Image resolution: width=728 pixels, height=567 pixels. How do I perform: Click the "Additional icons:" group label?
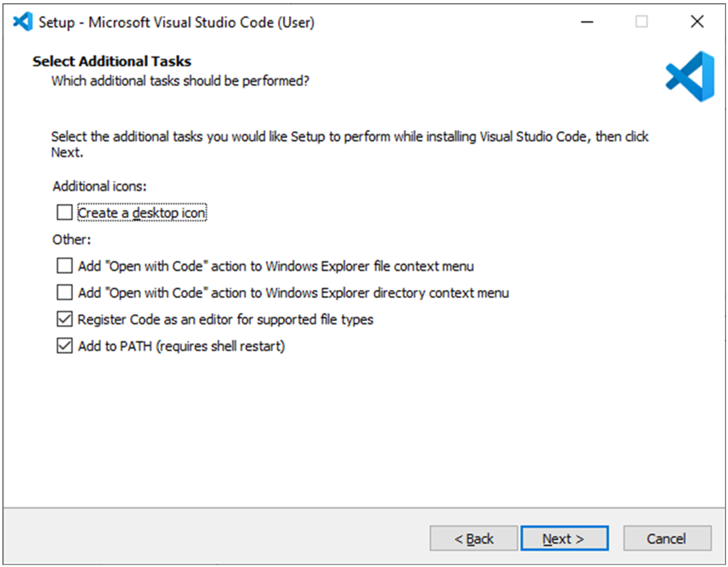tap(99, 186)
